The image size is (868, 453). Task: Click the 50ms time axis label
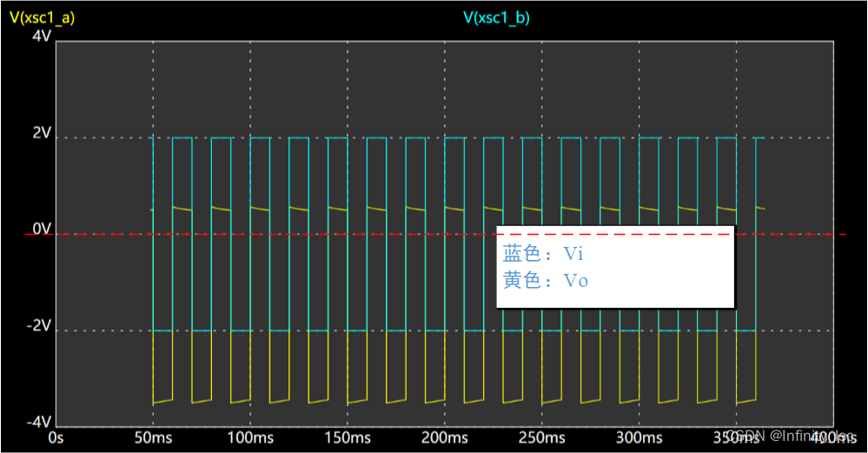pos(153,438)
